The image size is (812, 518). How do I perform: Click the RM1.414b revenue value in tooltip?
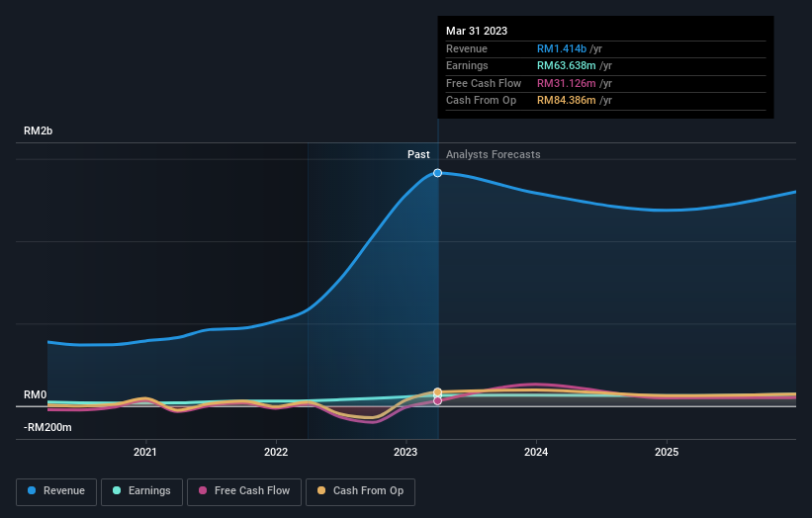[562, 48]
